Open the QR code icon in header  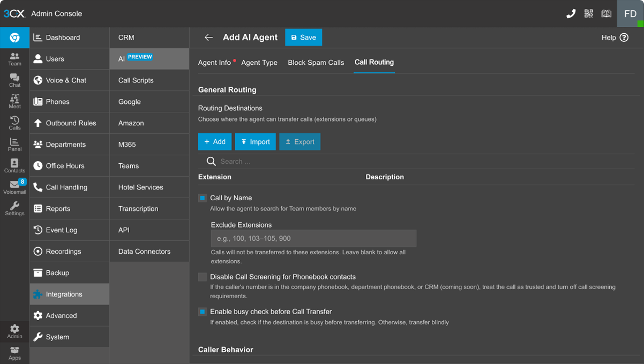(588, 14)
